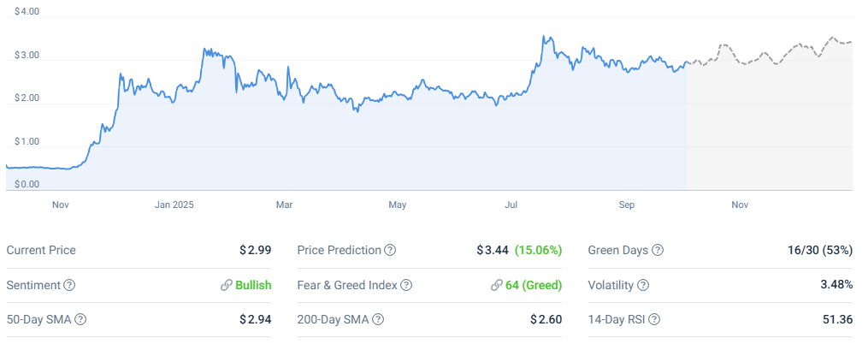This screenshot has width=868, height=344.
Task: Click help icon next to Sentiment
Action: [69, 285]
